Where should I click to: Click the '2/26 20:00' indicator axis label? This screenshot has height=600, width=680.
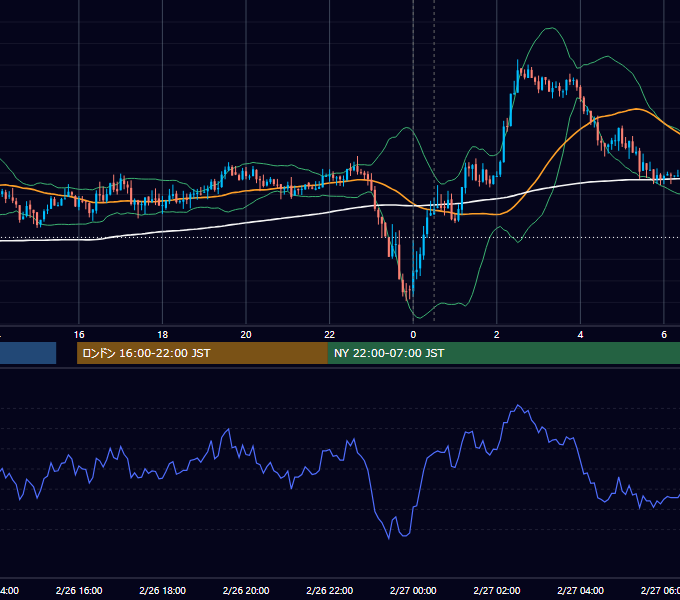point(246,590)
